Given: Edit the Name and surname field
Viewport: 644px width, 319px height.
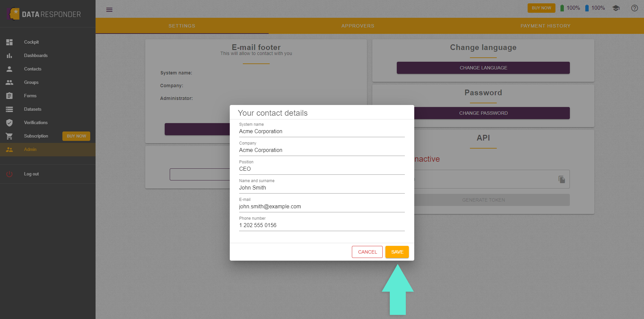Looking at the screenshot, I should click(322, 188).
